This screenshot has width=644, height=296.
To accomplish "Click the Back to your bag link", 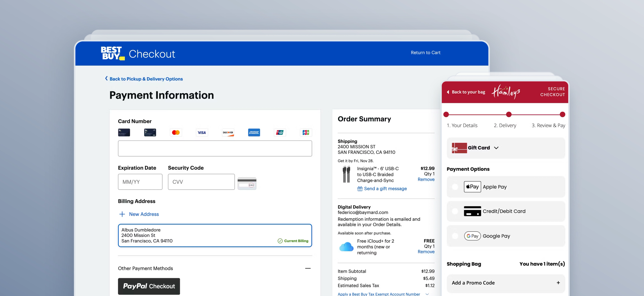I will [x=468, y=92].
